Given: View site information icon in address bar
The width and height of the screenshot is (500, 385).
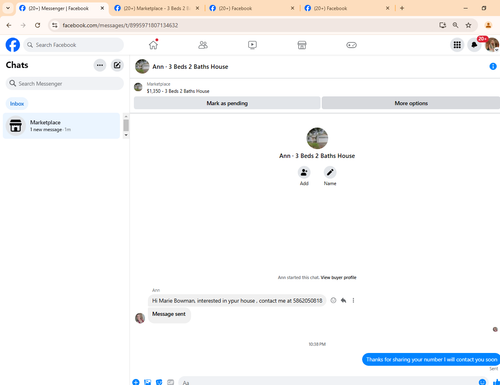Looking at the screenshot, I should [55, 25].
